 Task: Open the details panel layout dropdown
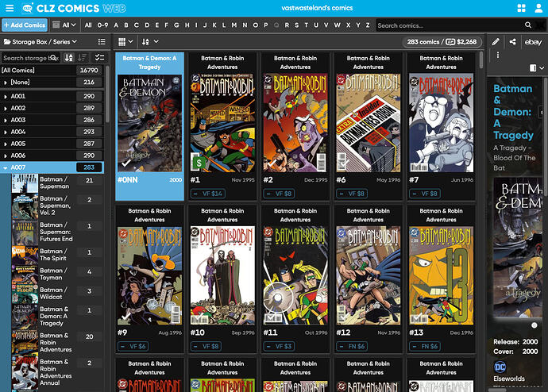coord(536,67)
